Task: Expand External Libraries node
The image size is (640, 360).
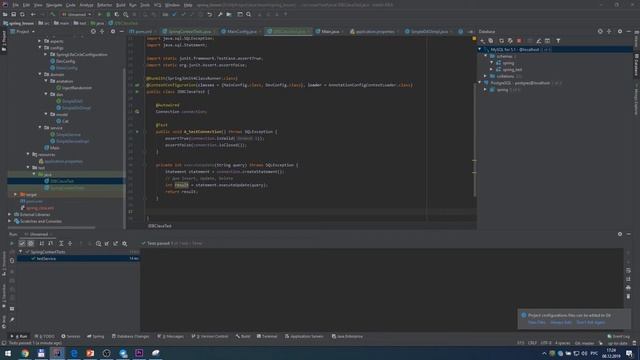Action: coord(10,215)
